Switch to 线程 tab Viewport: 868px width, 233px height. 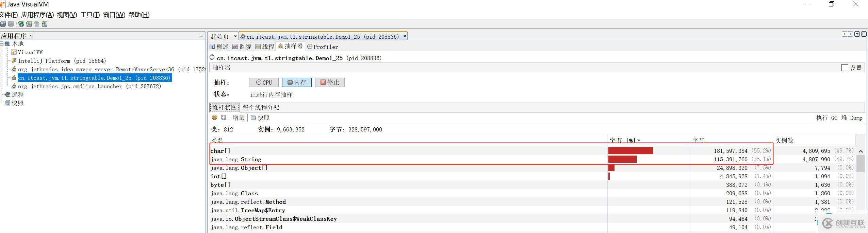(x=265, y=47)
